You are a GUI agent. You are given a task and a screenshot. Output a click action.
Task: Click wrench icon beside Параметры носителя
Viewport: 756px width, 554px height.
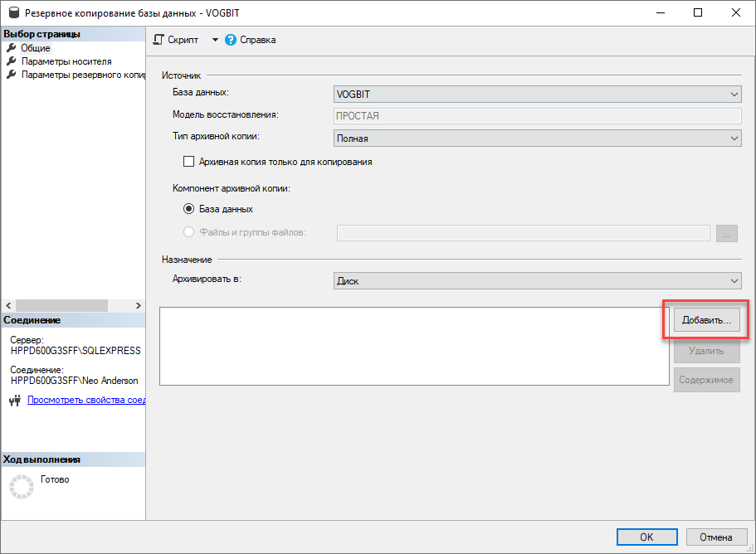(11, 61)
